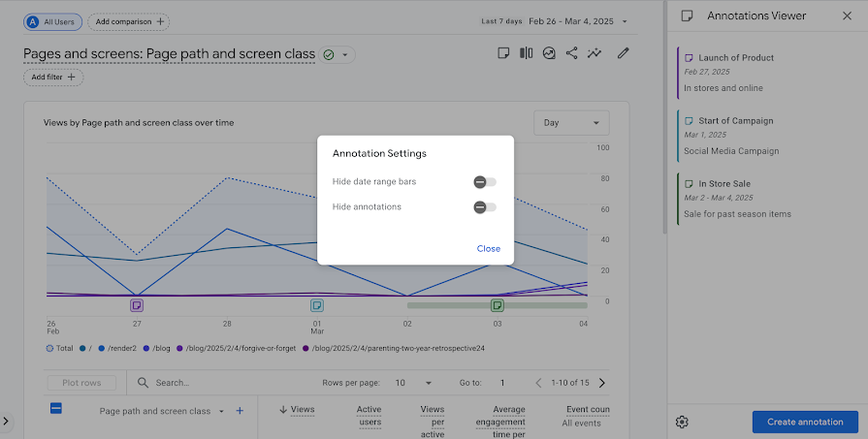Image resolution: width=868 pixels, height=439 pixels.
Task: Open annotation settings gear icon
Action: [682, 422]
